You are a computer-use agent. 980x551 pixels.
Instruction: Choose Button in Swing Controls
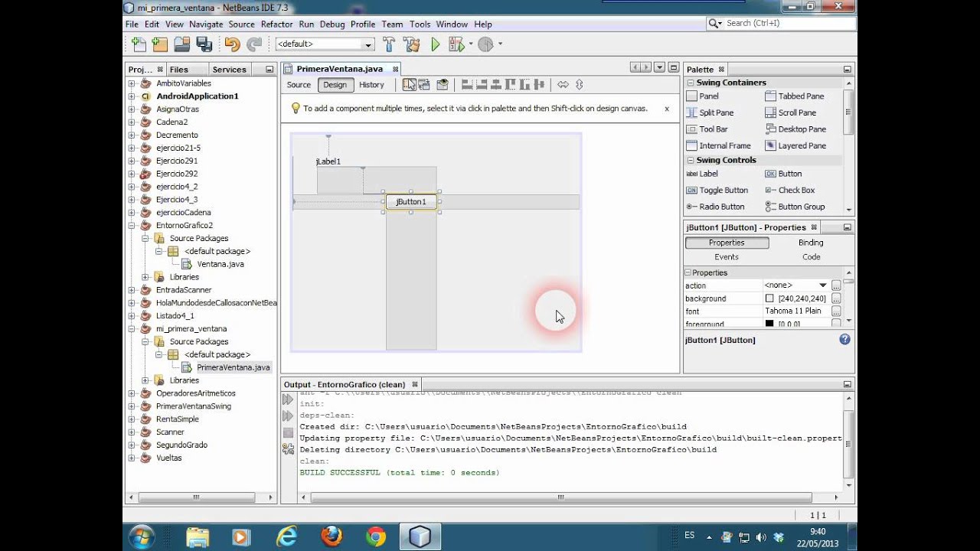783,174
